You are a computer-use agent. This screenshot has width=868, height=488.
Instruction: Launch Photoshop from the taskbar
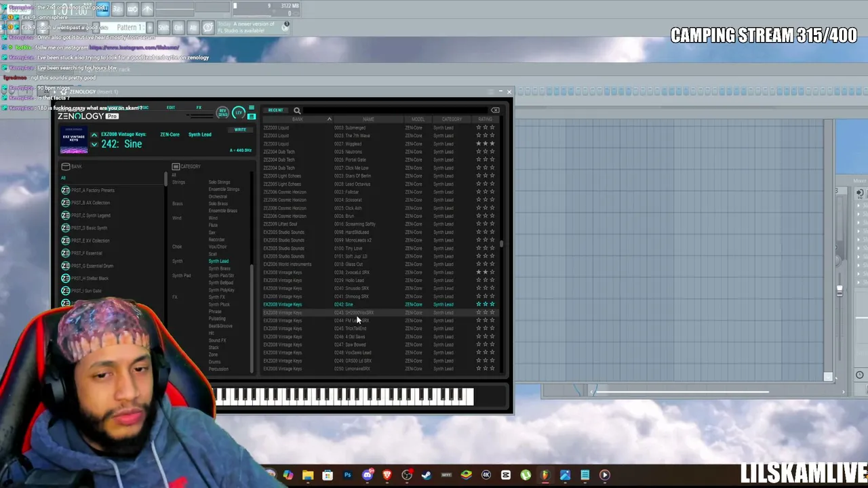[x=347, y=475]
